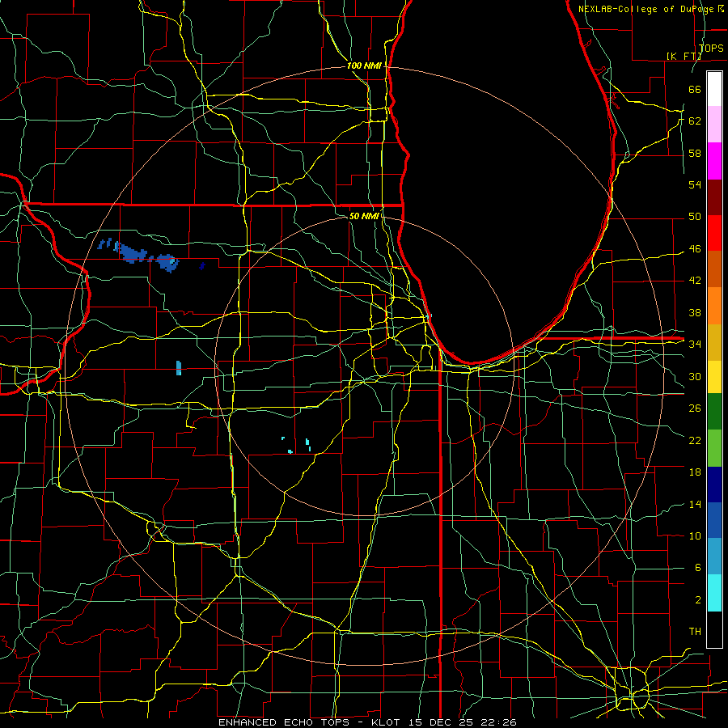
Task: Select the light orange legend swatch
Action: tap(714, 306)
